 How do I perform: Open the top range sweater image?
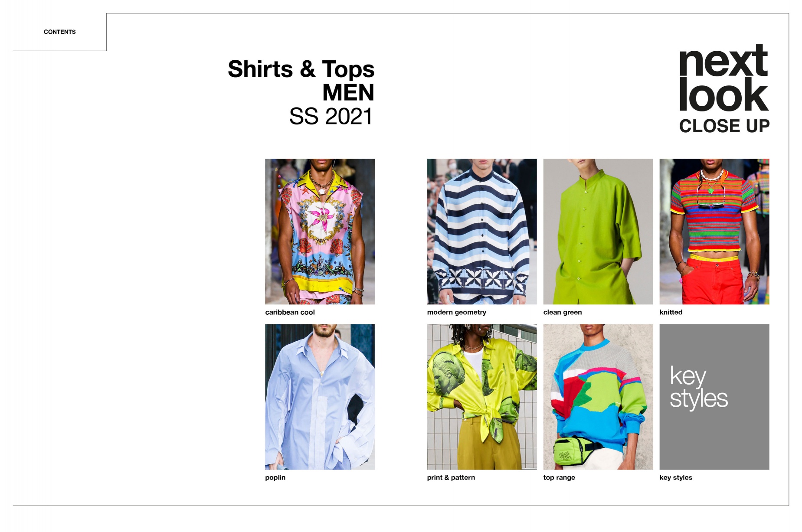(x=598, y=397)
